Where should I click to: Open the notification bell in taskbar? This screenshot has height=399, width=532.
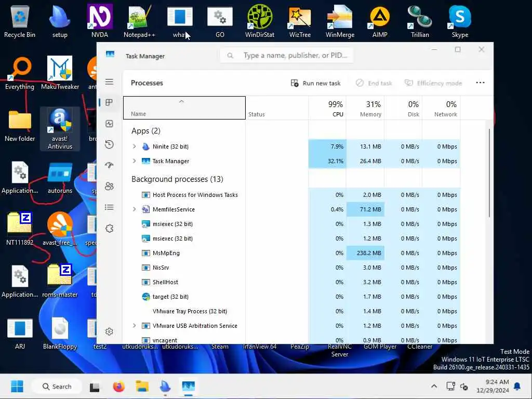517,386
